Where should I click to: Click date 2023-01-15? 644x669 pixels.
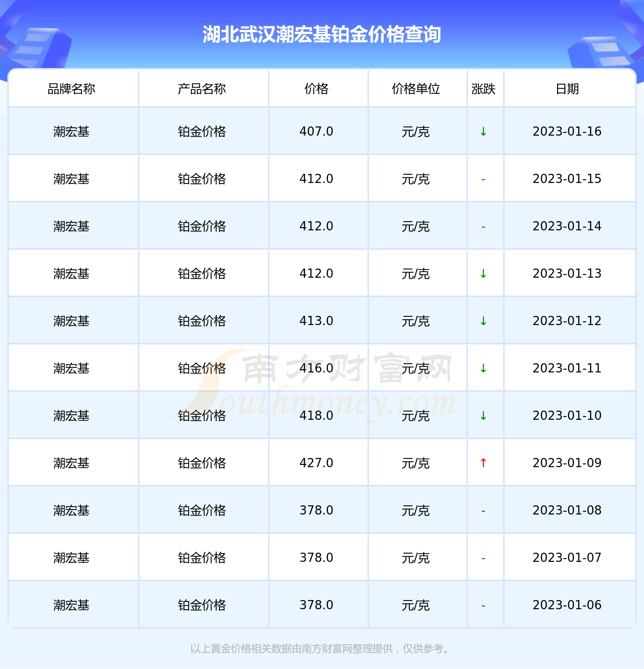coord(567,179)
